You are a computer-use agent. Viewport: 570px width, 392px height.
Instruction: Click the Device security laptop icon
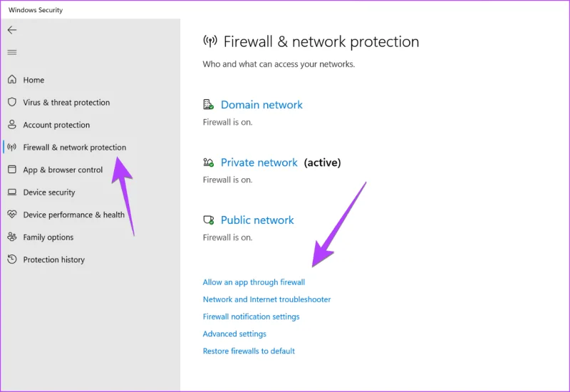[12, 192]
